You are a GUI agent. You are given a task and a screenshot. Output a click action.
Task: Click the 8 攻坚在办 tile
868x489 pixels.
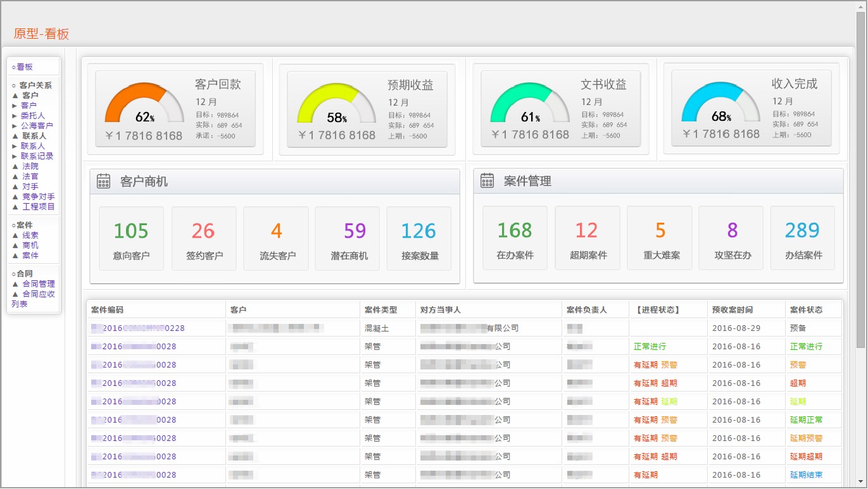[731, 238]
